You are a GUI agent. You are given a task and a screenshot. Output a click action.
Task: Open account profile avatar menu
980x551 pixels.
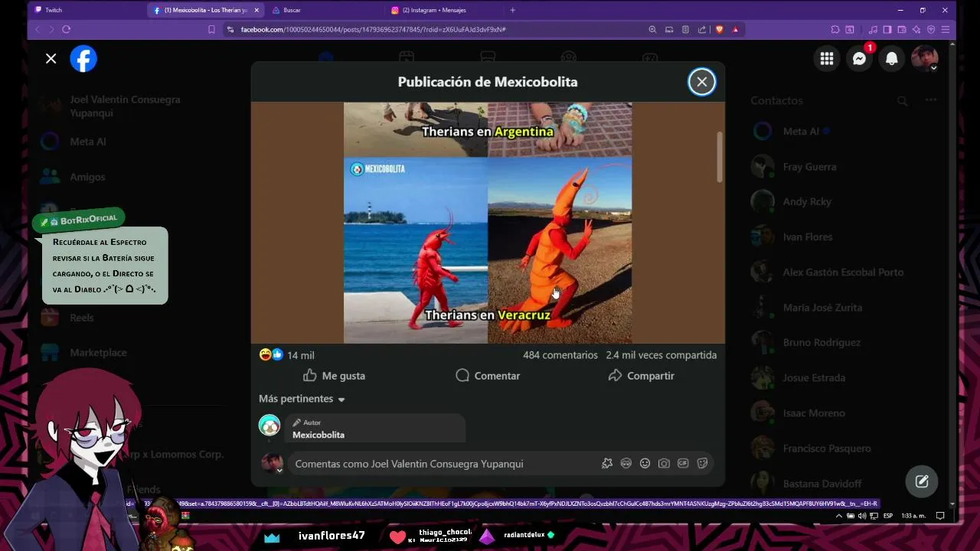point(924,59)
